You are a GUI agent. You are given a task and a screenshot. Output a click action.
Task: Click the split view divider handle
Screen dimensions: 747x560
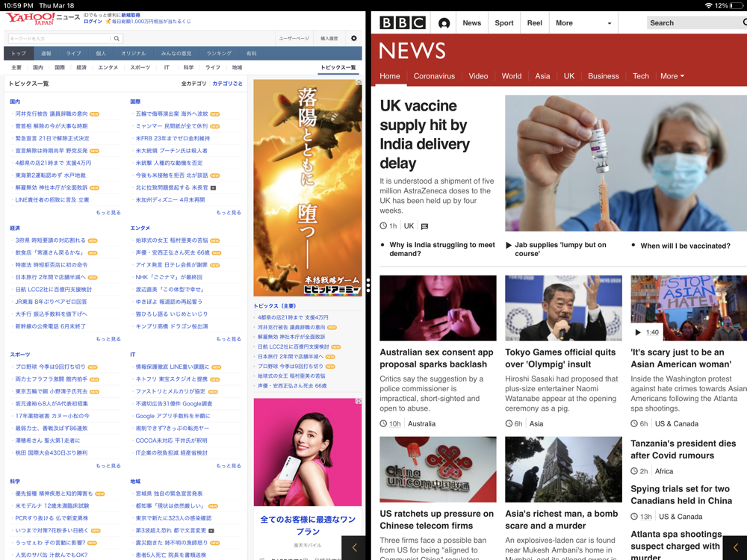[x=368, y=284]
